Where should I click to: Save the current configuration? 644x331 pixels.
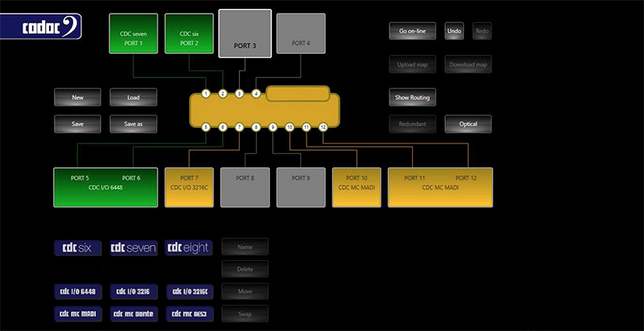pos(77,124)
